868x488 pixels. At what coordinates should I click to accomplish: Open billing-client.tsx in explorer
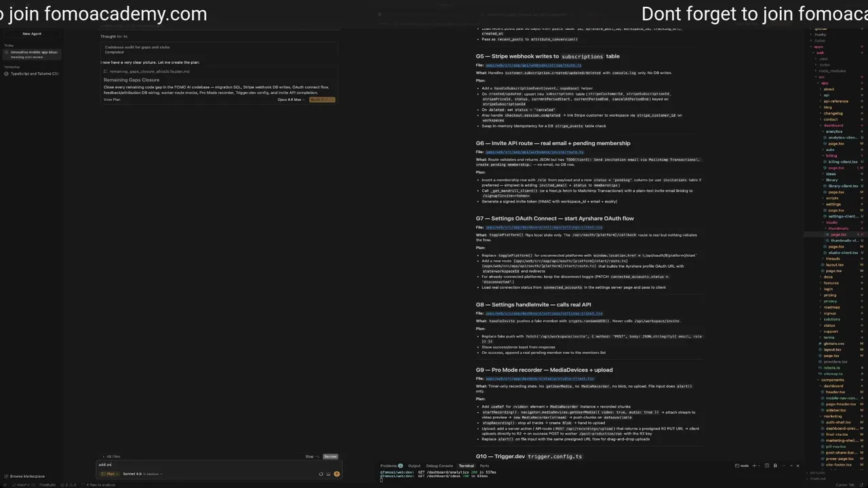coord(843,162)
